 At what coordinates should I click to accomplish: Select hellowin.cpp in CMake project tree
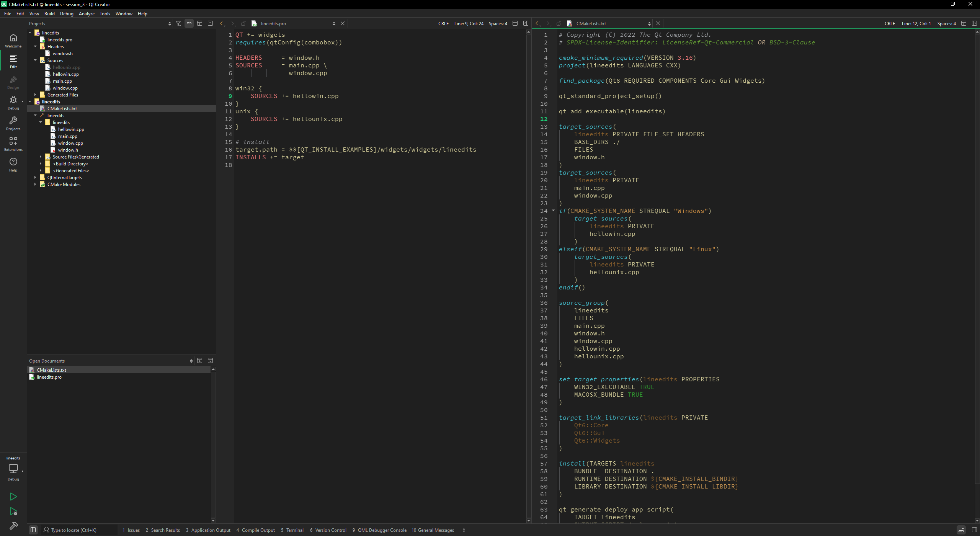click(x=71, y=129)
